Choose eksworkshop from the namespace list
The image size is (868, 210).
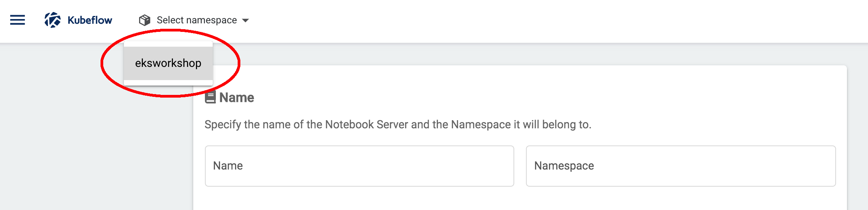(x=168, y=63)
